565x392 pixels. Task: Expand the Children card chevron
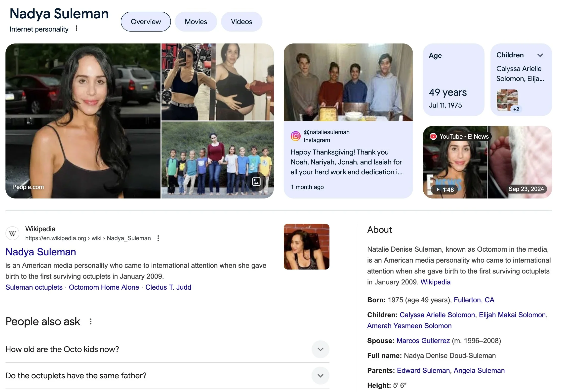coord(540,55)
